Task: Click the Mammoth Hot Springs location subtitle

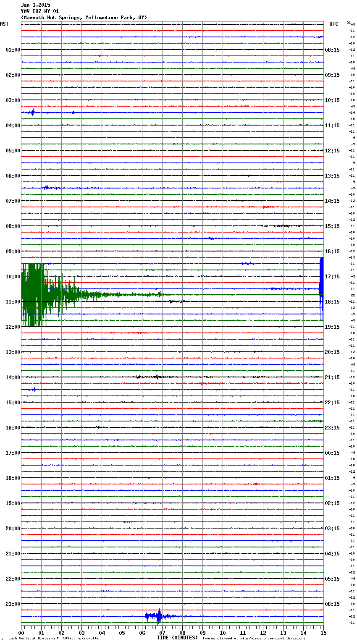Action: pyautogui.click(x=84, y=18)
